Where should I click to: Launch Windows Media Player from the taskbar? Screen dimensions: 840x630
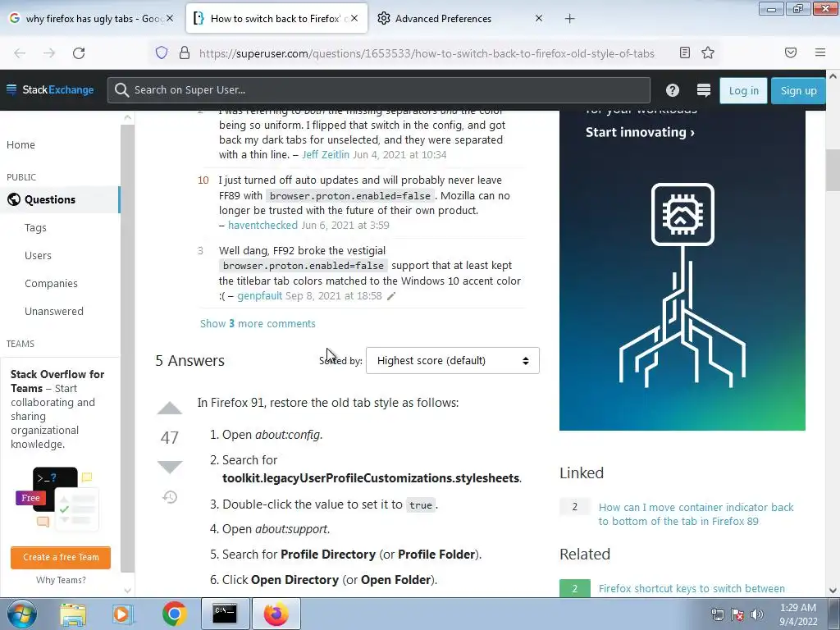pyautogui.click(x=122, y=614)
